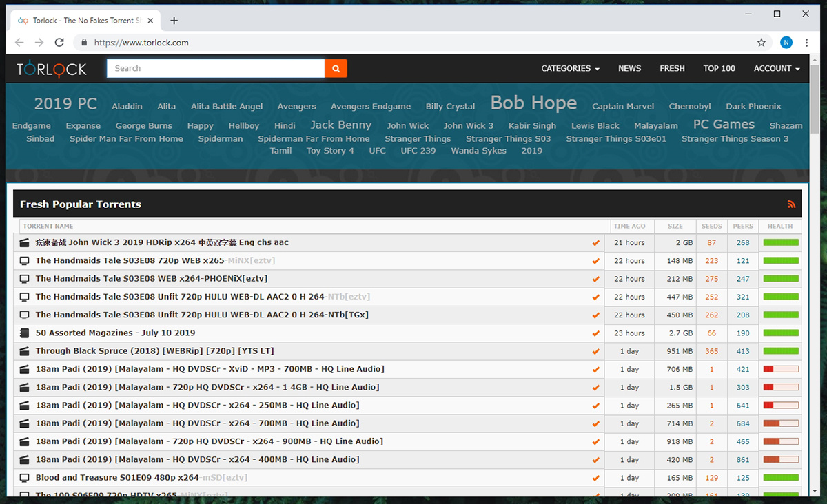Click the orange search magnifier button

336,68
